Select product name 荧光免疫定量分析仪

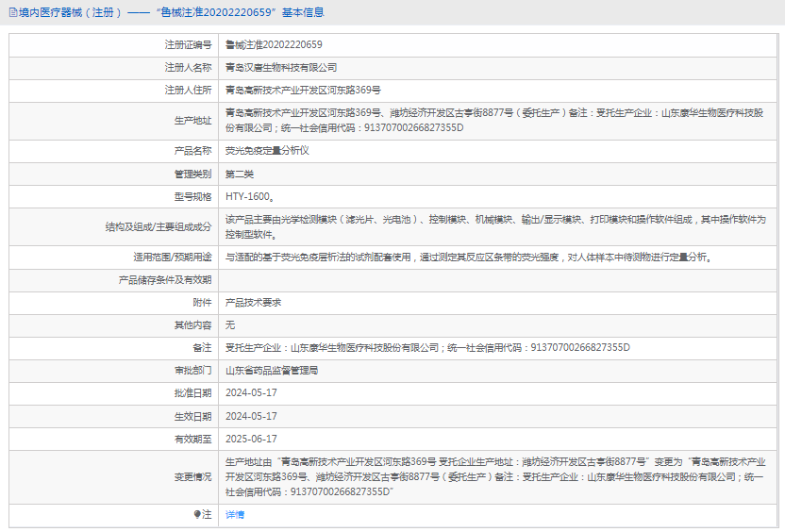click(267, 151)
